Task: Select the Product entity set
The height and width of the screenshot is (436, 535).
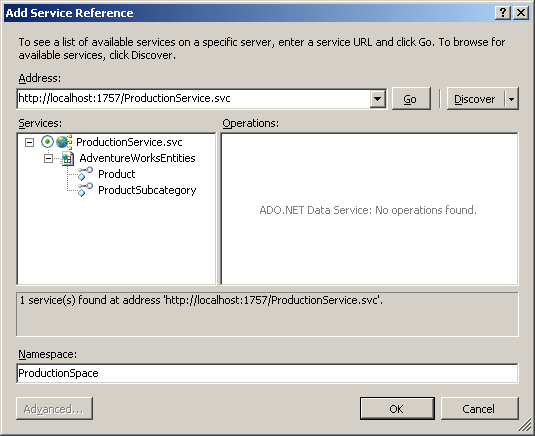Action: click(117, 174)
